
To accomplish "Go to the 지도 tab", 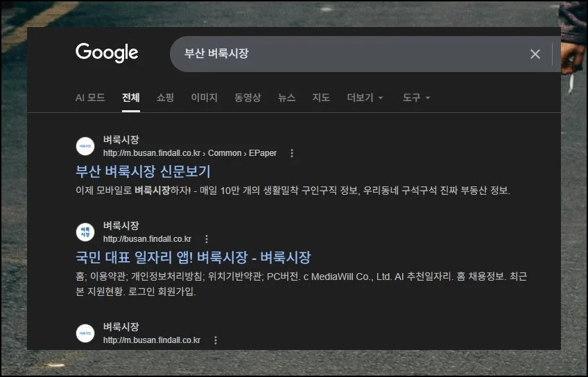I will (321, 98).
